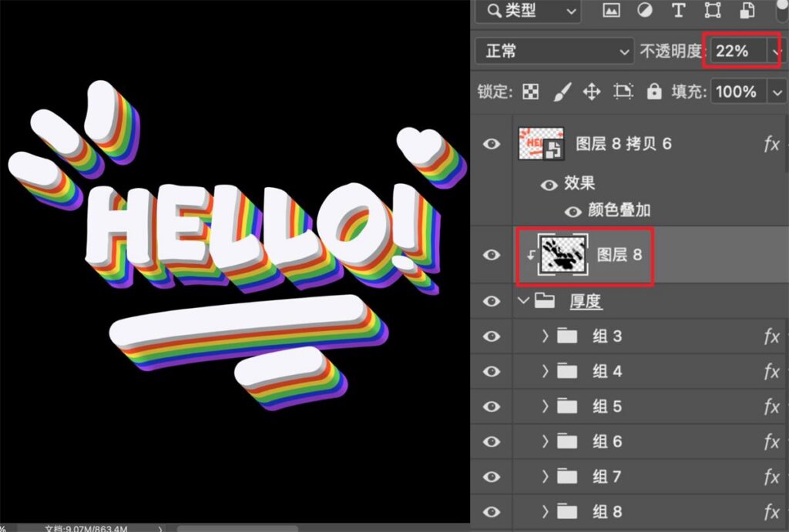Image resolution: width=789 pixels, height=532 pixels.
Task: Open the 类型 filter dropdown
Action: click(x=528, y=11)
